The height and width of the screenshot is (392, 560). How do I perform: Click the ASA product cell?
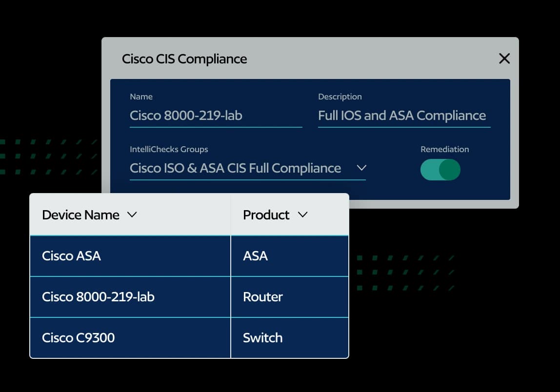[x=290, y=256]
